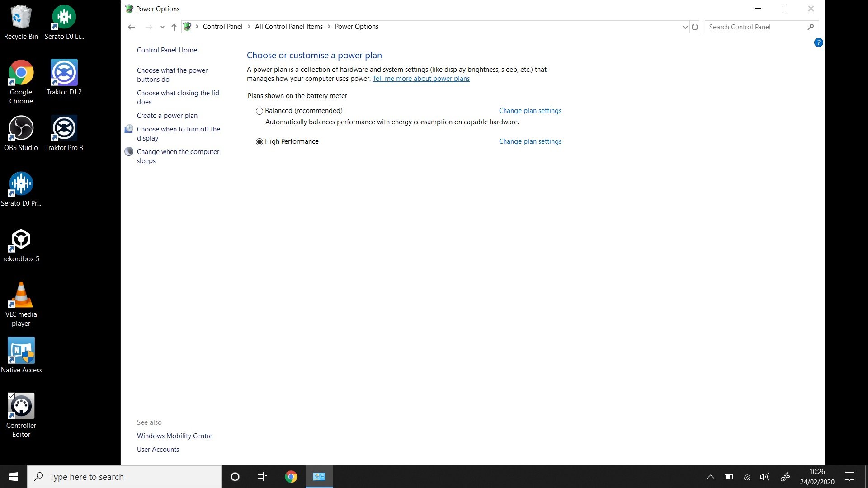The width and height of the screenshot is (868, 488).
Task: Open recent locations dropdown arrow
Action: (162, 27)
